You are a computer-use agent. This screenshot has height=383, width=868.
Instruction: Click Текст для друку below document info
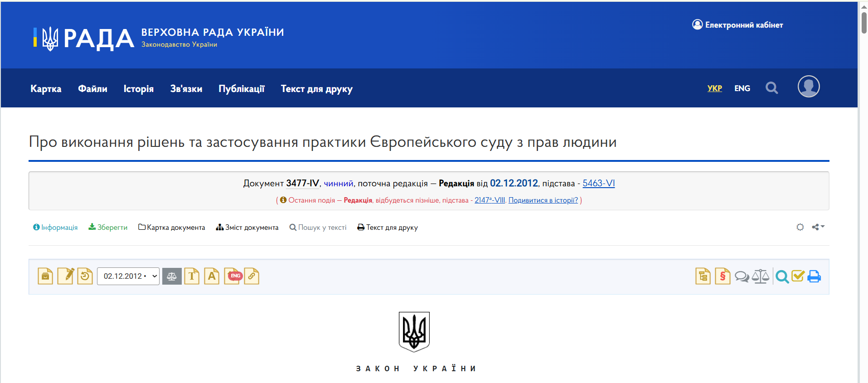coord(388,227)
